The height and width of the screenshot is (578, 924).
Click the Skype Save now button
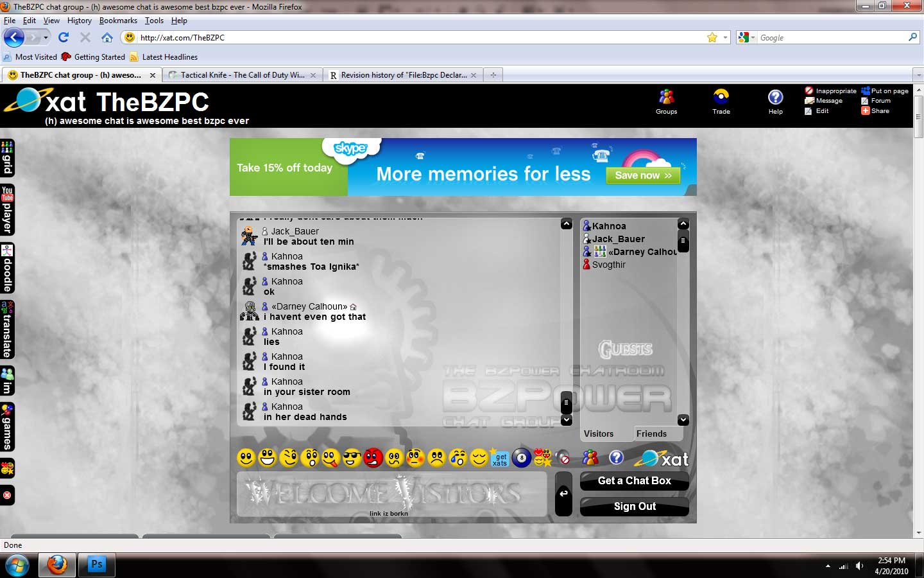tap(643, 175)
